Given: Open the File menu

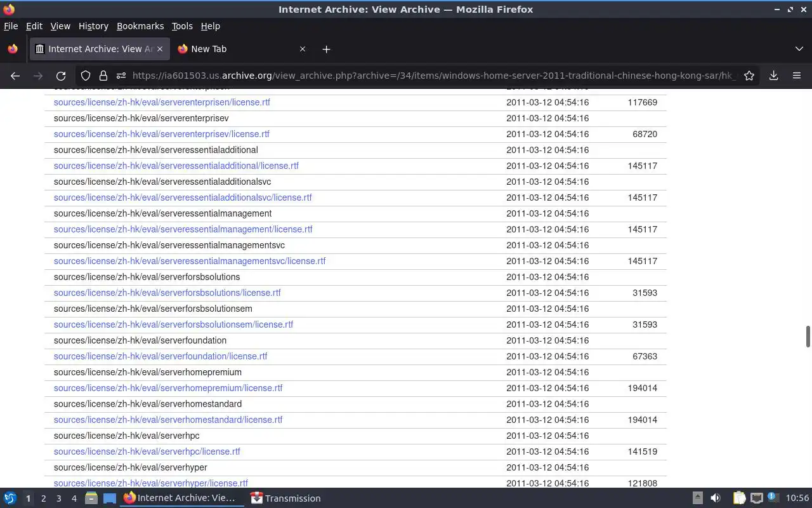Looking at the screenshot, I should (11, 26).
